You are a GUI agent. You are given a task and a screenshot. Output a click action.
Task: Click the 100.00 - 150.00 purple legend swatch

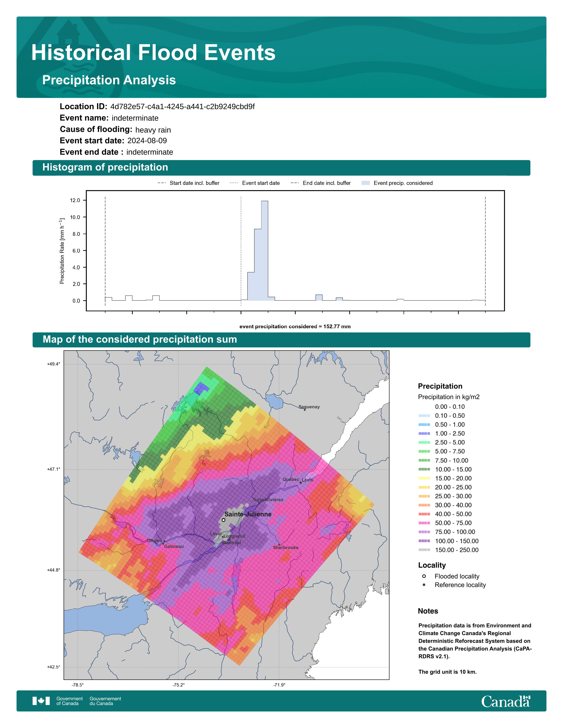click(424, 541)
